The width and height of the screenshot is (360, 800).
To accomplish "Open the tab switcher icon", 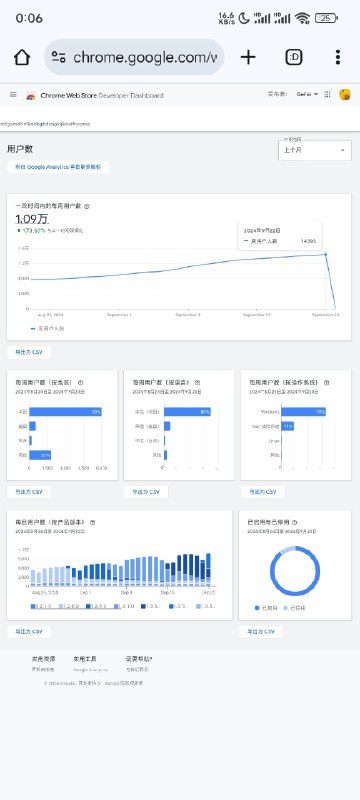I will pyautogui.click(x=294, y=57).
